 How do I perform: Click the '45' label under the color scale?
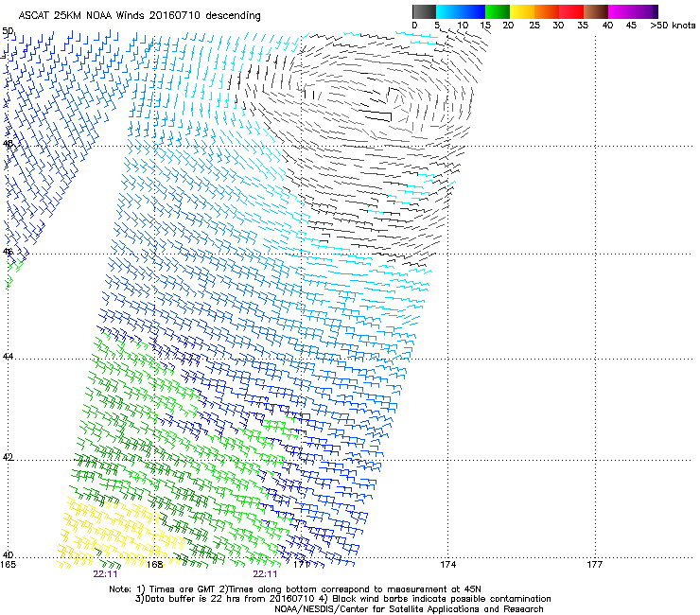click(631, 26)
